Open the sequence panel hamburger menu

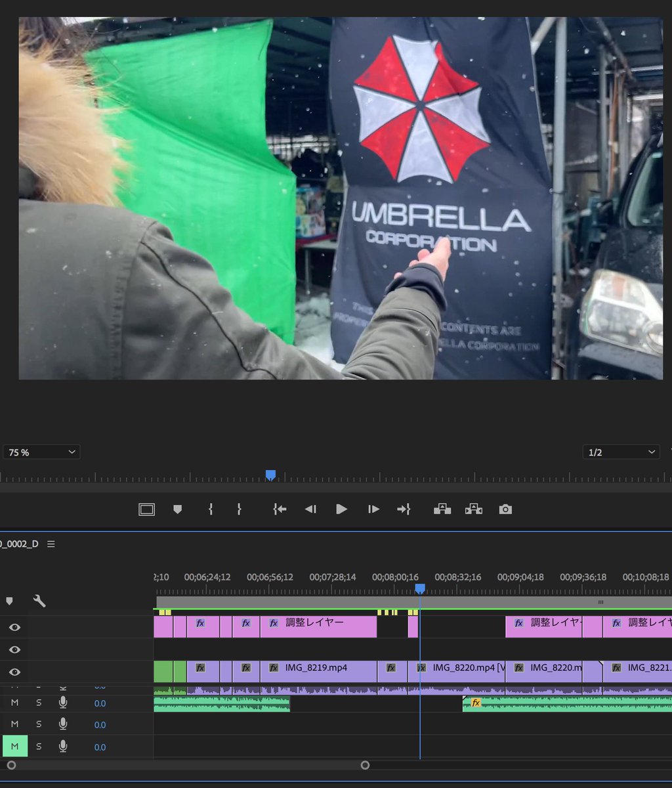(x=51, y=544)
